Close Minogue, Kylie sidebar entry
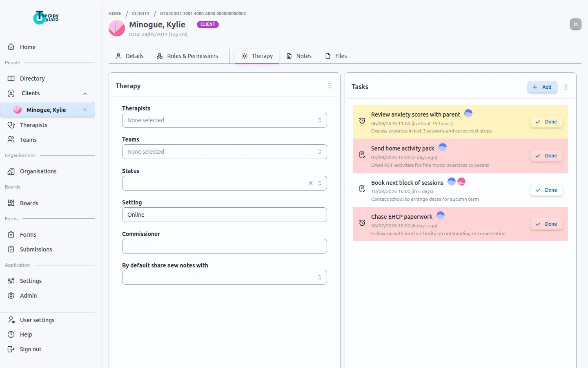This screenshot has height=368, width=588. (85, 110)
